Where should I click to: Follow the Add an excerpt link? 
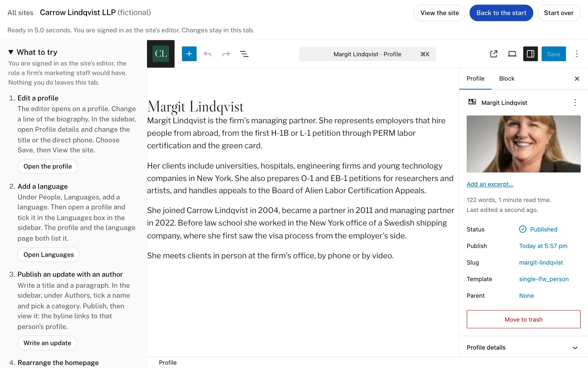click(x=490, y=184)
